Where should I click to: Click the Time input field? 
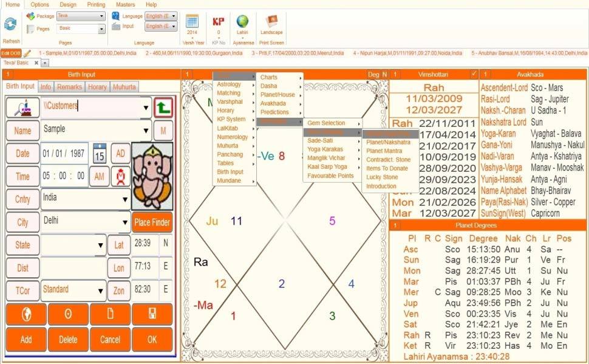coord(64,176)
